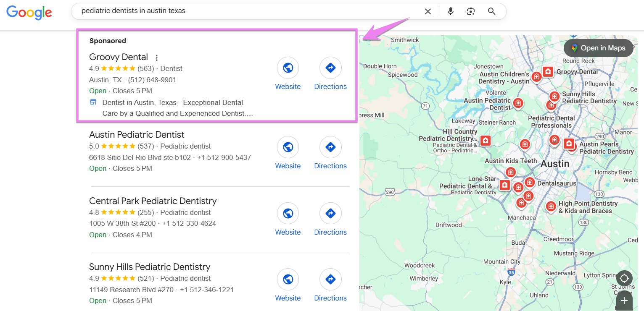644x311 pixels.
Task: Click the Website icon for Sunny Hills Pediatric Dentistry
Action: (x=288, y=279)
